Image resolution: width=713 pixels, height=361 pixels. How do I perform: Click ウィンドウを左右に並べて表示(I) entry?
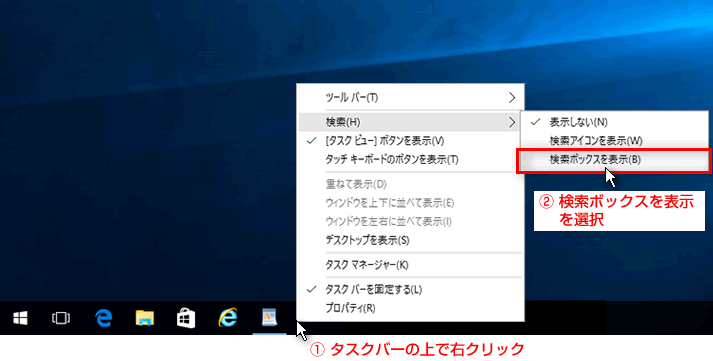410,221
